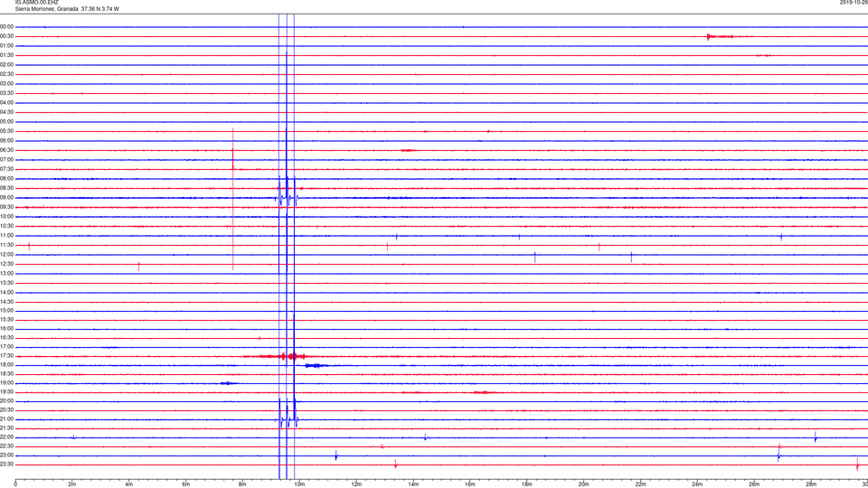Click the '18m' x-axis tick label

tap(526, 484)
